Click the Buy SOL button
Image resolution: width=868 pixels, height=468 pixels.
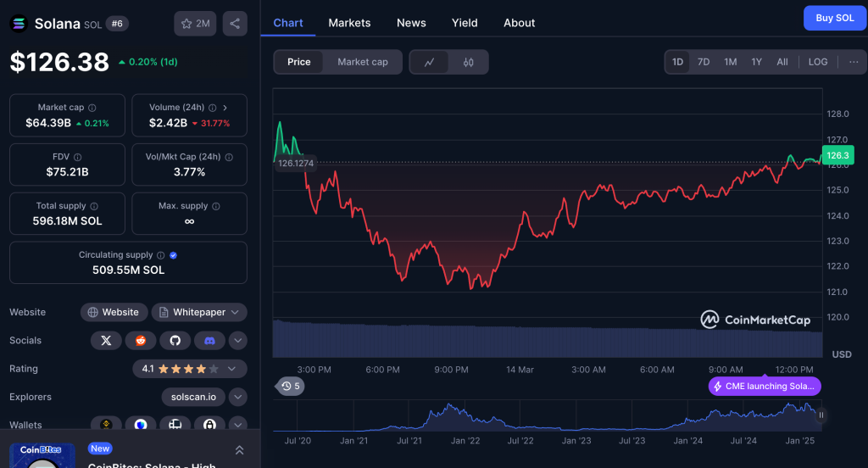[835, 19]
